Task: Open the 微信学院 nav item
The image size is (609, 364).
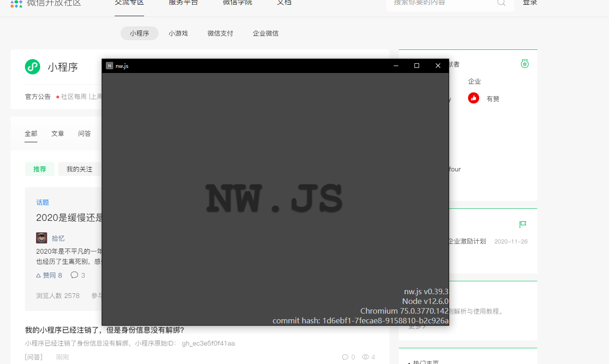Action: tap(238, 3)
